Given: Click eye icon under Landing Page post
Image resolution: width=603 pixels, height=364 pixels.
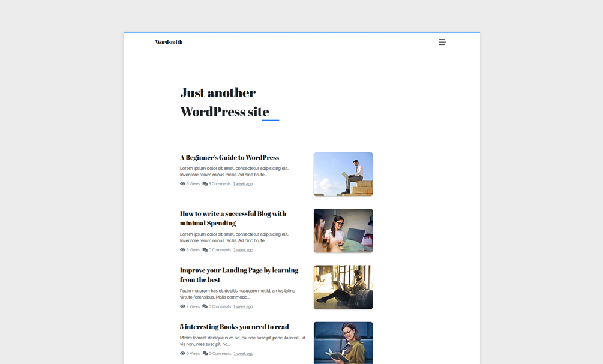Looking at the screenshot, I should pyautogui.click(x=182, y=306).
